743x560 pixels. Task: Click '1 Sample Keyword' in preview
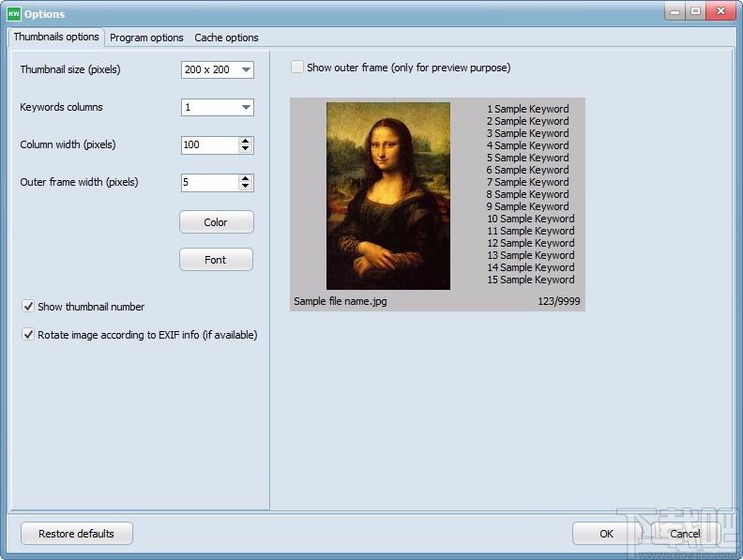(528, 109)
